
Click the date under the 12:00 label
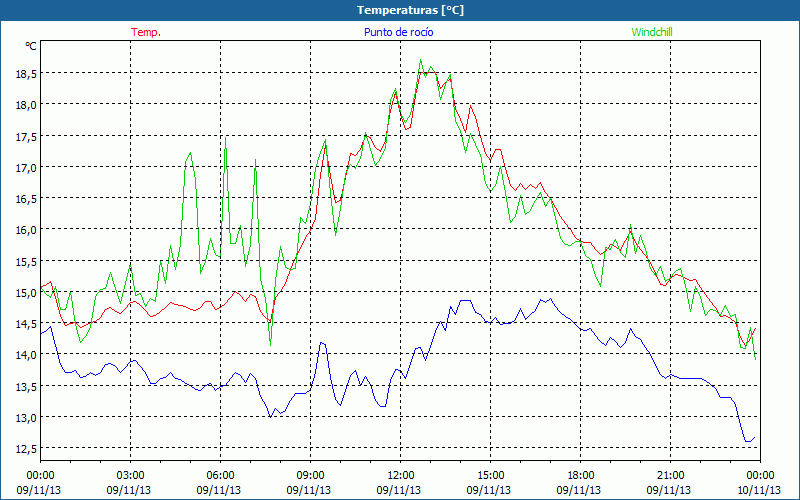399,490
